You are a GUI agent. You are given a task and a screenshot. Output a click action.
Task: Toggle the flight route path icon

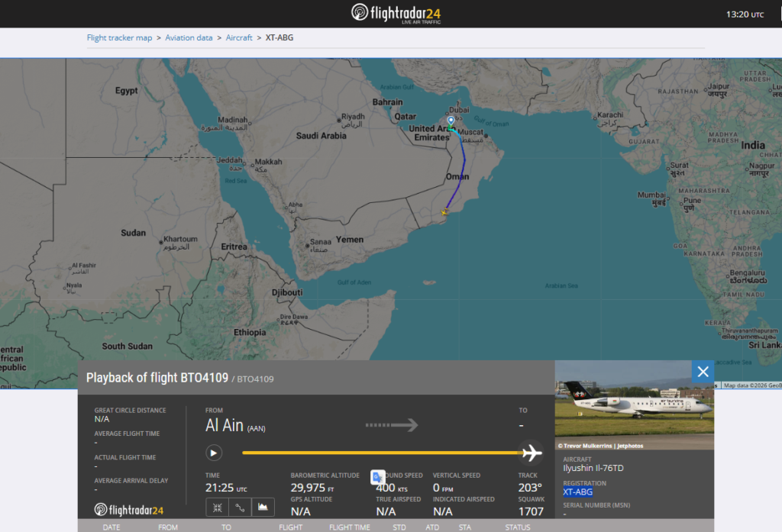pyautogui.click(x=240, y=508)
